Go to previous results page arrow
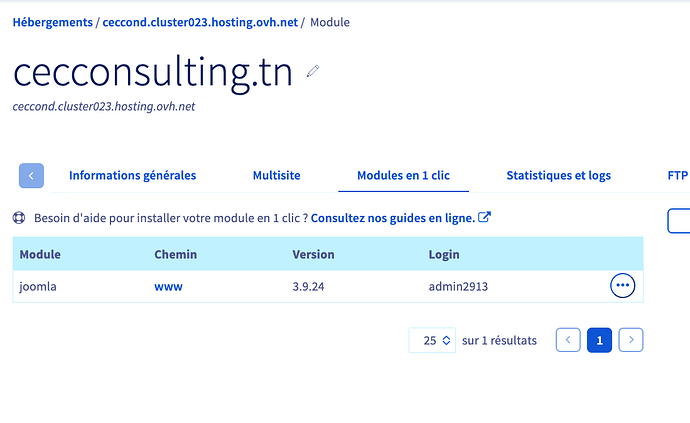The image size is (690, 423). [568, 340]
